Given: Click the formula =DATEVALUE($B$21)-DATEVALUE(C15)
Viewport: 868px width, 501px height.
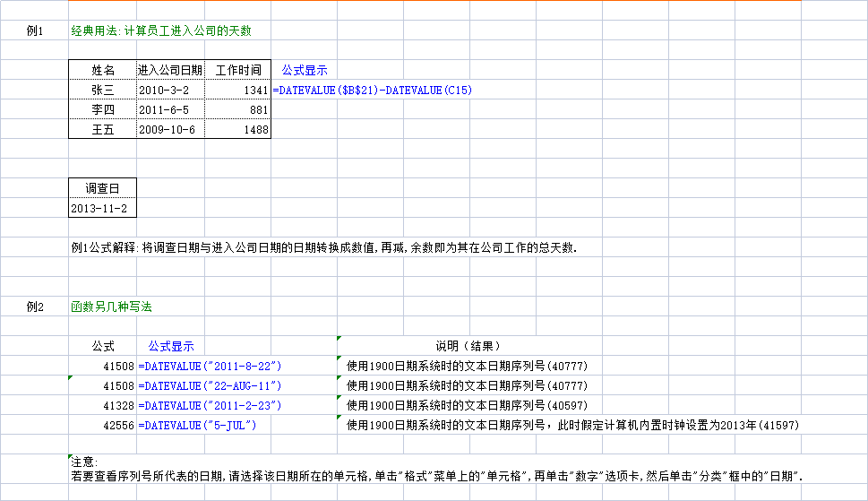Looking at the screenshot, I should point(372,91).
